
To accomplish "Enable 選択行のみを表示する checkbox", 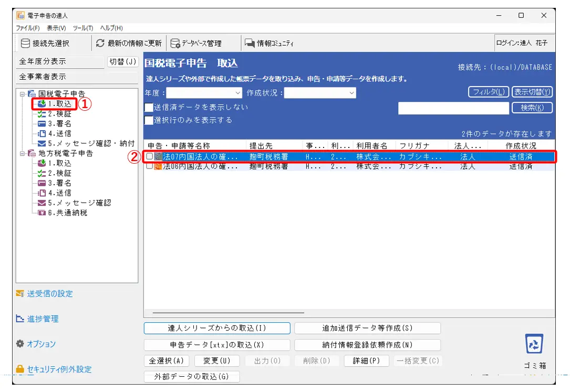I will pyautogui.click(x=149, y=120).
